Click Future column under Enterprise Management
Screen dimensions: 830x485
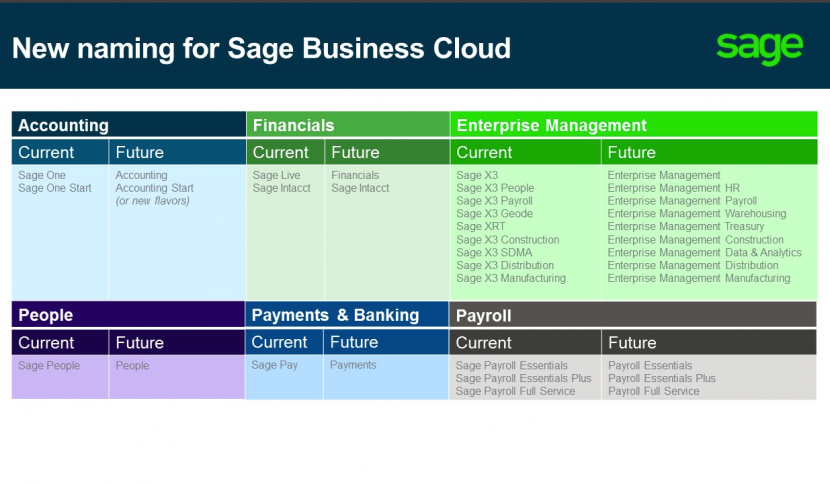click(709, 152)
